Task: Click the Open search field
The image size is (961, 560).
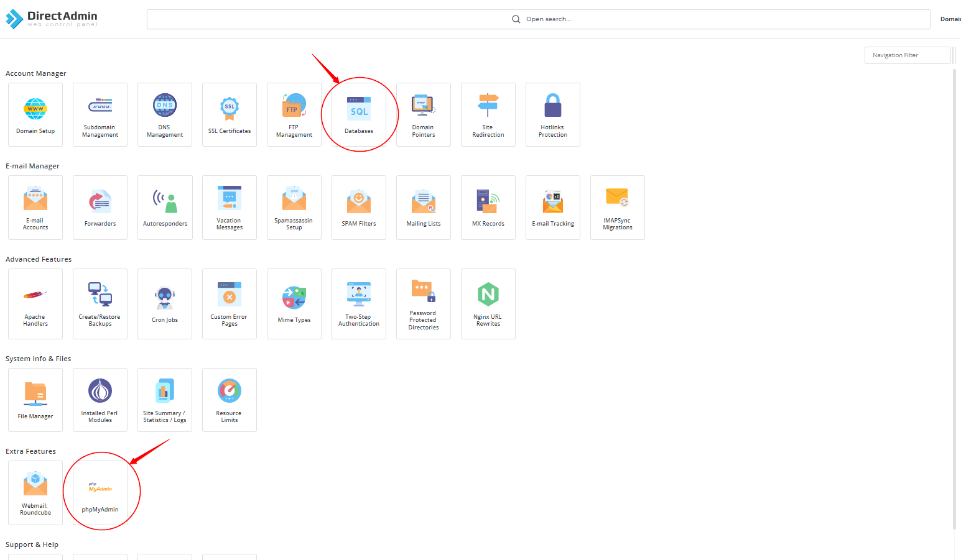Action: (x=539, y=19)
